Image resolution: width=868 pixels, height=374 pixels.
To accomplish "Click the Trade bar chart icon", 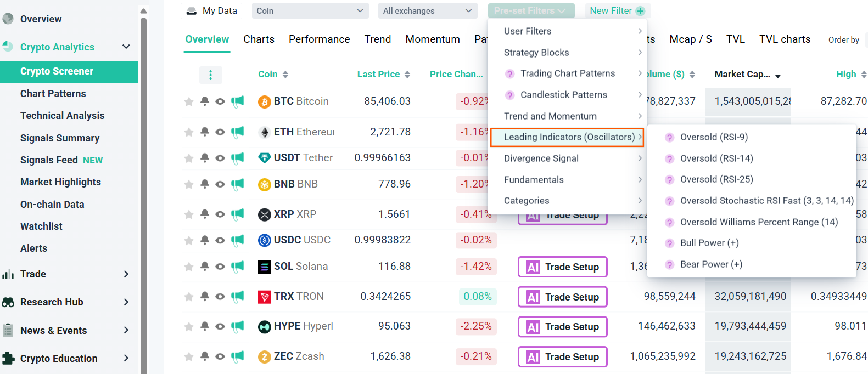I will [x=8, y=274].
